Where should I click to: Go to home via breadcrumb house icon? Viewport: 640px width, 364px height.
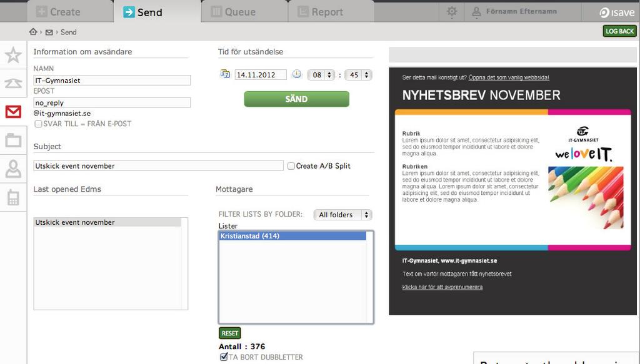(33, 32)
